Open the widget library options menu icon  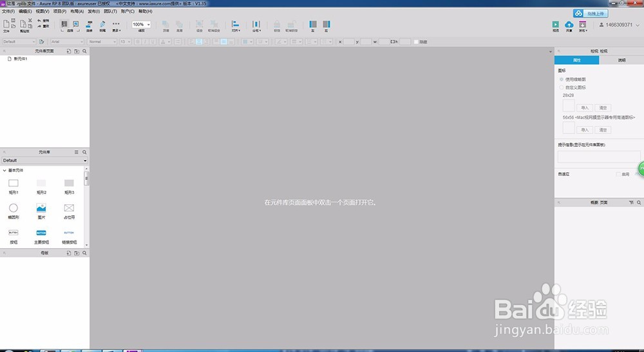click(77, 152)
